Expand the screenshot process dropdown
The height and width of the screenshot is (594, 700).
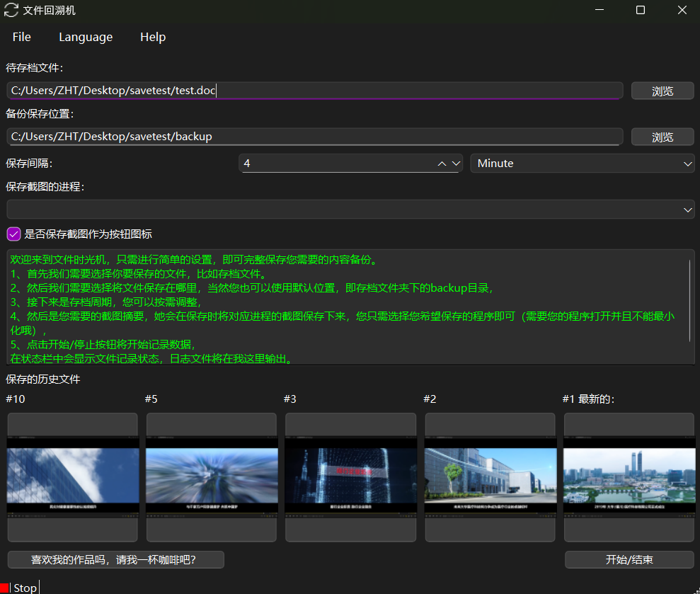350,210
